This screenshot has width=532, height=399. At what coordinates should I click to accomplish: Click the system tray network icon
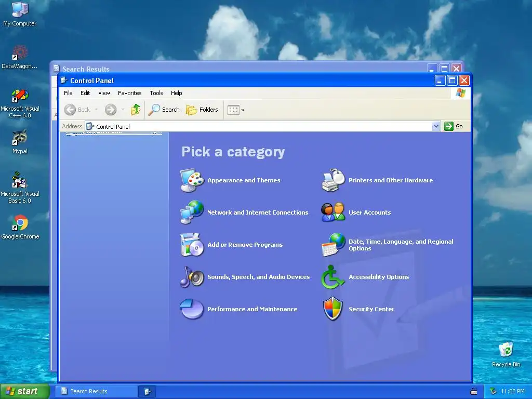[494, 391]
